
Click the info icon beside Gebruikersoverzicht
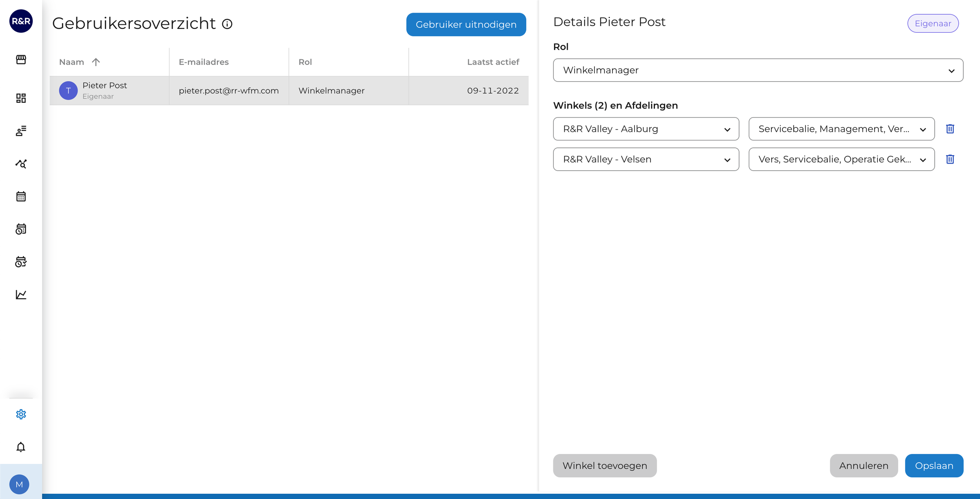227,24
